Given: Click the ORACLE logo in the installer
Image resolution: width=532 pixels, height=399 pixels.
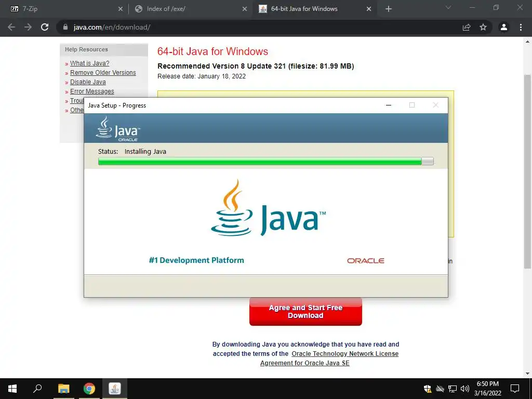Looking at the screenshot, I should 365,261.
